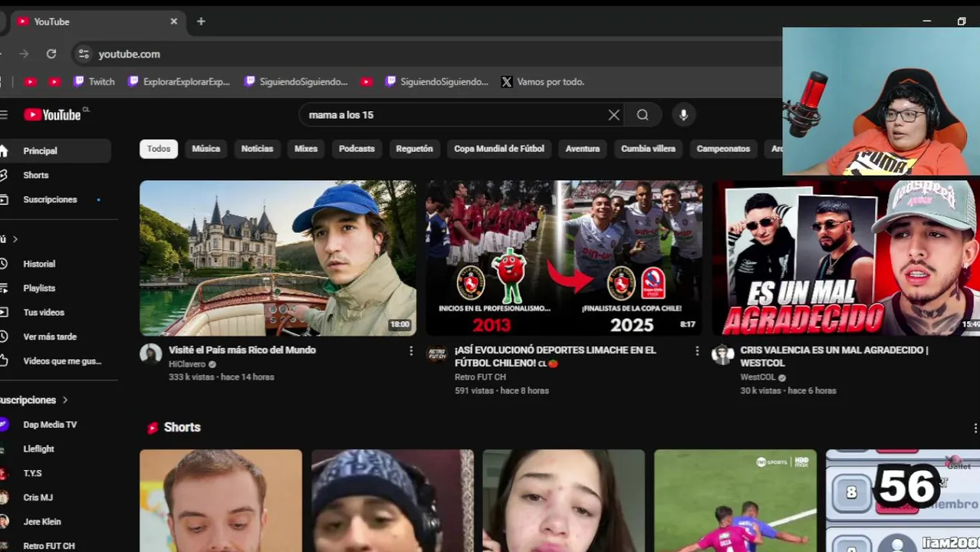
Task: Select the Copa Mundial de Fútbol chip
Action: [499, 149]
